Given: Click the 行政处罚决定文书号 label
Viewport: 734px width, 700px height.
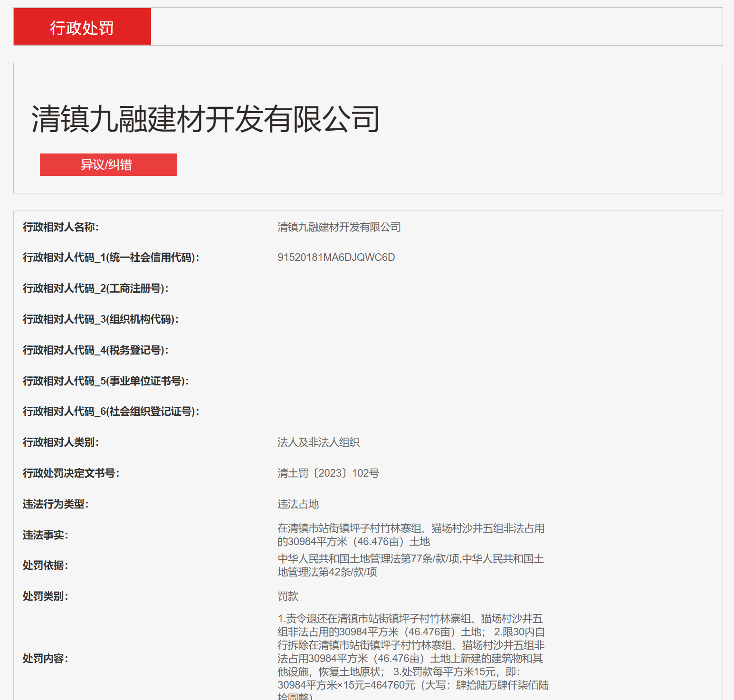Looking at the screenshot, I should [x=71, y=473].
